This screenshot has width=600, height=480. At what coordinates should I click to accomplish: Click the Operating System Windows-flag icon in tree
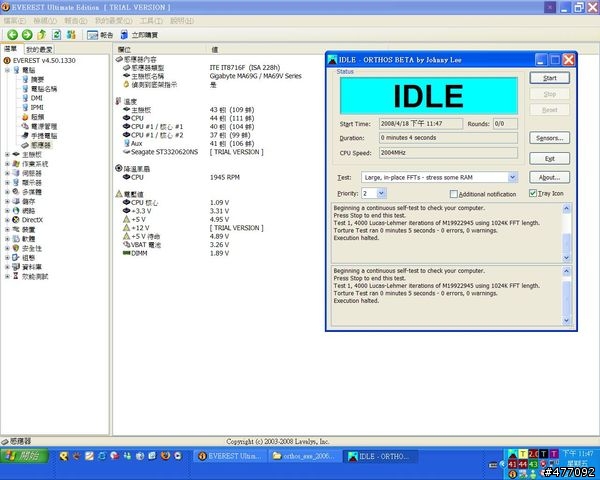(16, 164)
